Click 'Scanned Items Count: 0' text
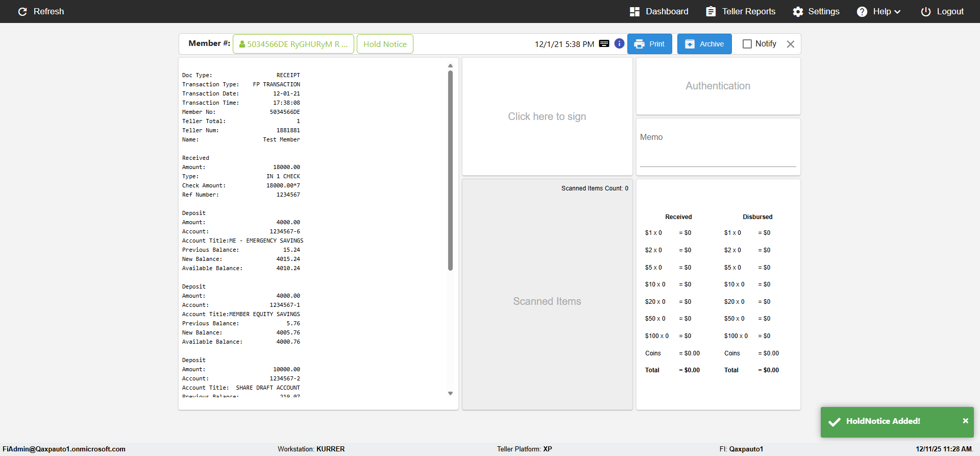 595,188
